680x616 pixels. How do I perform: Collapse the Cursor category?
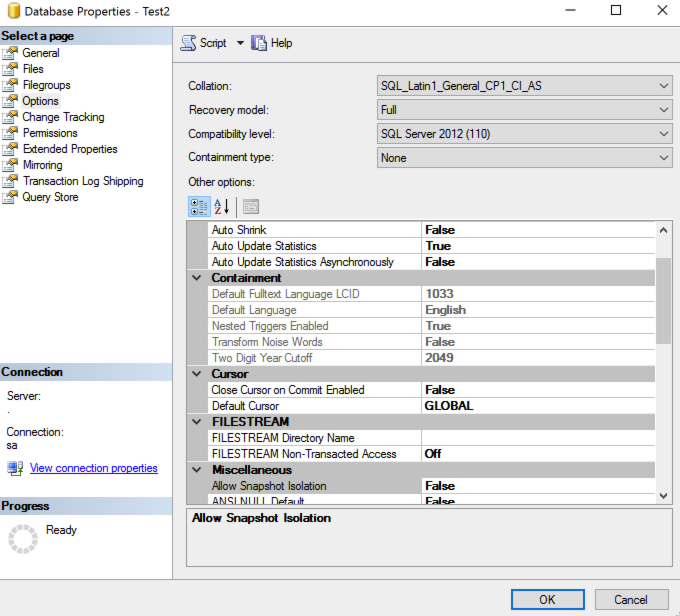pyautogui.click(x=197, y=374)
